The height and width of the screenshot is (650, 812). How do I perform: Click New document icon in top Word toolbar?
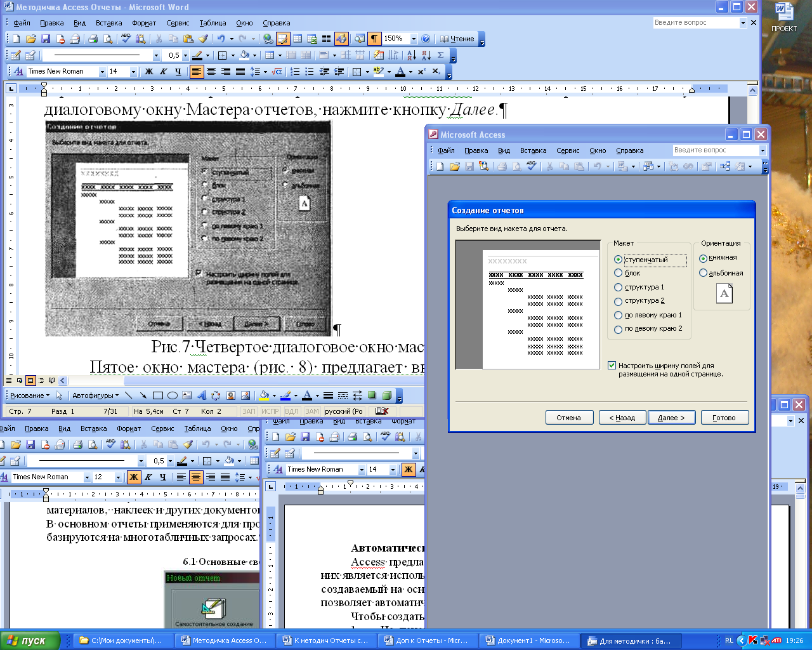click(x=16, y=39)
